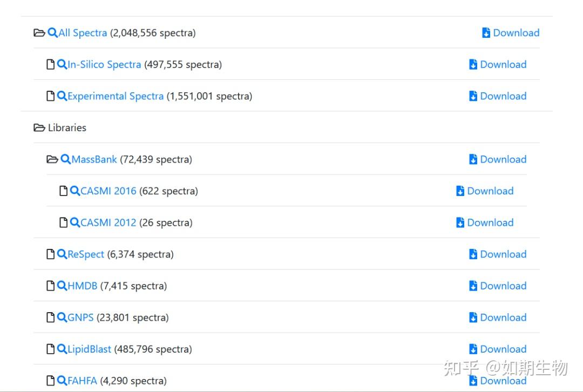Image resolution: width=583 pixels, height=392 pixels.
Task: Download the ReSpect library
Action: [498, 254]
